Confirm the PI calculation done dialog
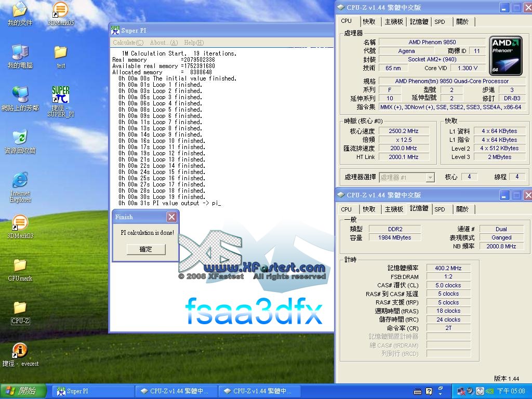Screen dimensions: 532x399 click(x=146, y=249)
